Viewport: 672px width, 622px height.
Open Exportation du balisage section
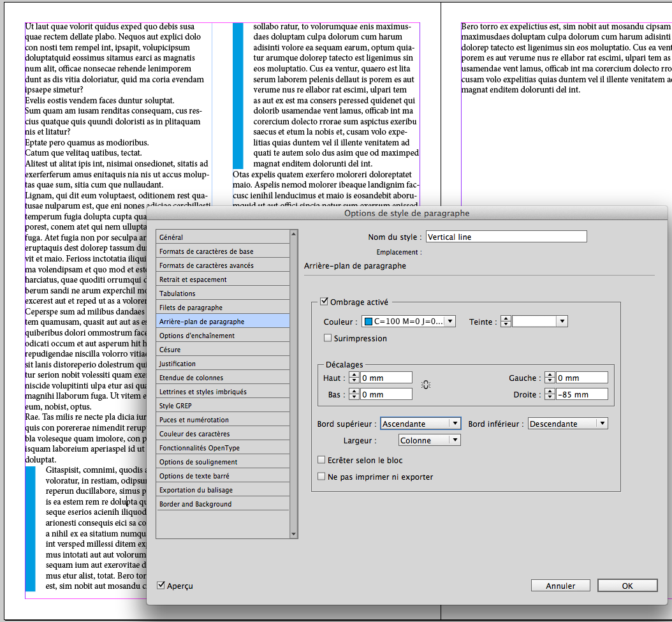click(223, 490)
